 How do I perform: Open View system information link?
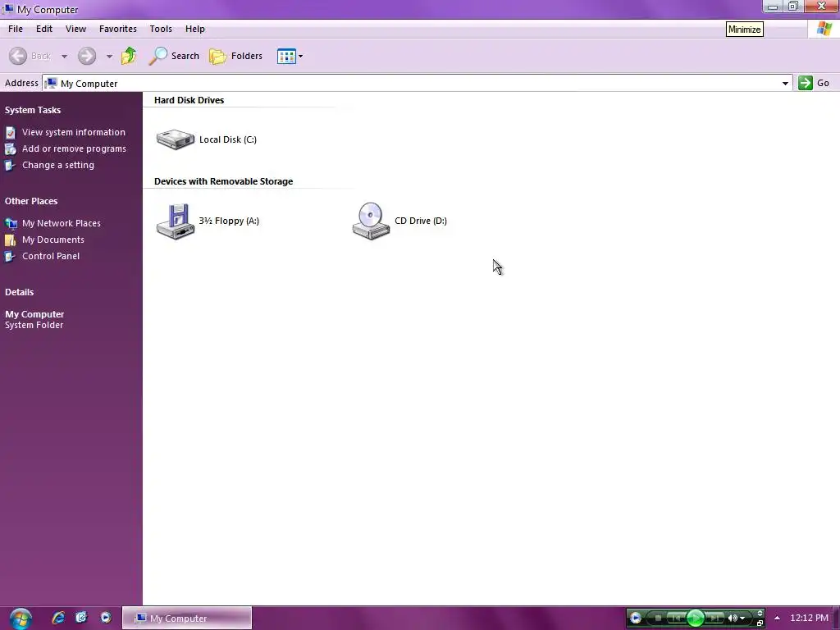click(73, 132)
